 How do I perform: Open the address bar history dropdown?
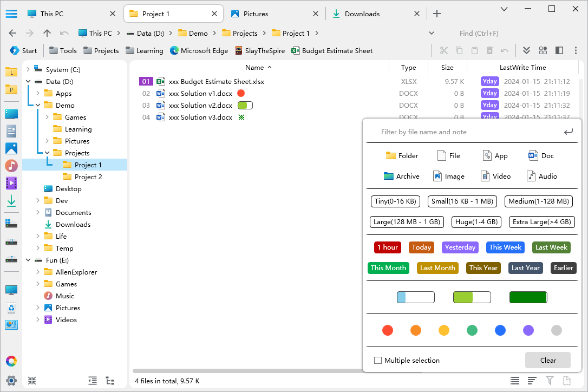tap(432, 33)
